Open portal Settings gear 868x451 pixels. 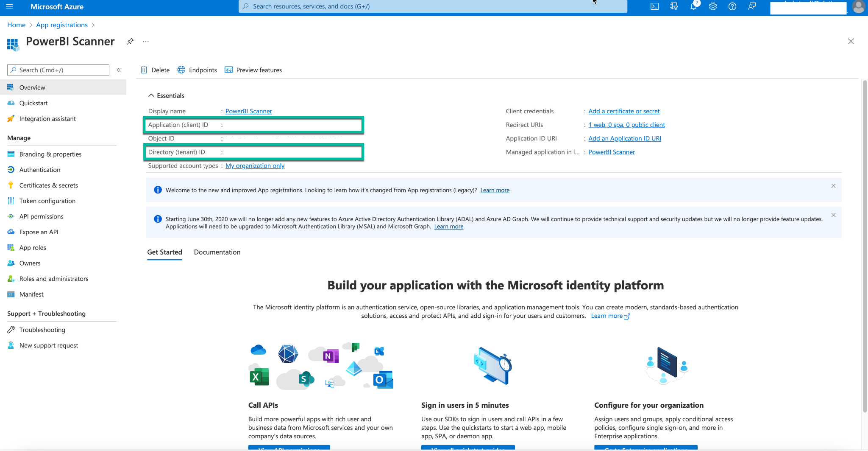click(713, 6)
